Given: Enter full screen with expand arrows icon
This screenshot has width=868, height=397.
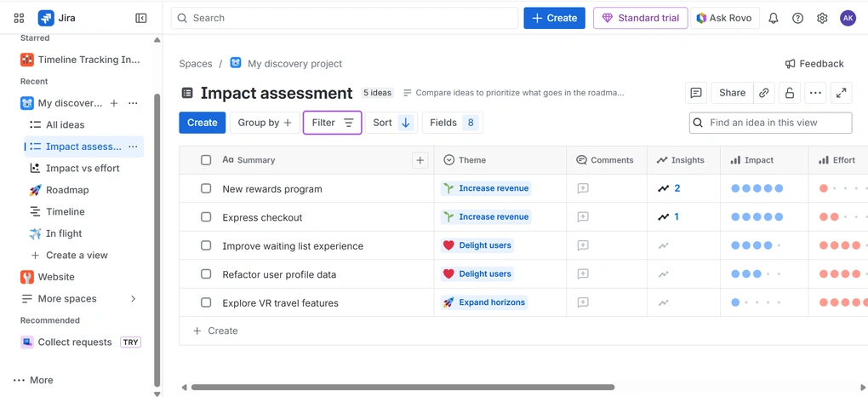Looking at the screenshot, I should point(841,93).
